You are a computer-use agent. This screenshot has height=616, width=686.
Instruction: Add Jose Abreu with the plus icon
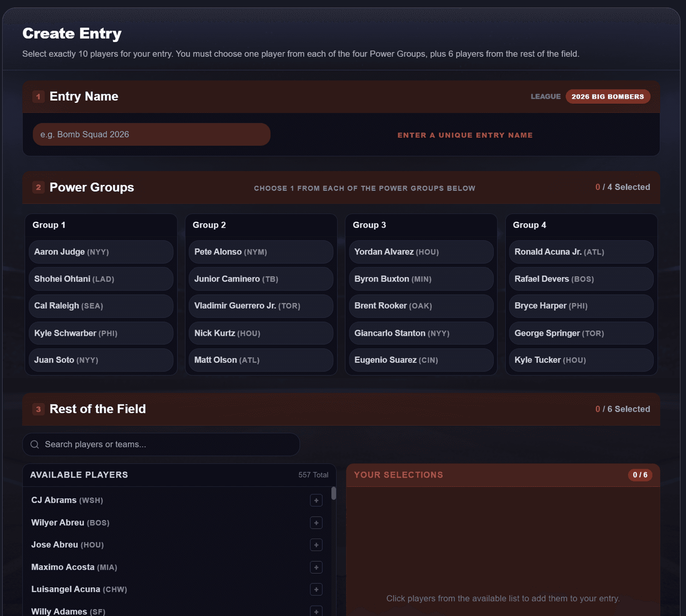[x=316, y=545]
